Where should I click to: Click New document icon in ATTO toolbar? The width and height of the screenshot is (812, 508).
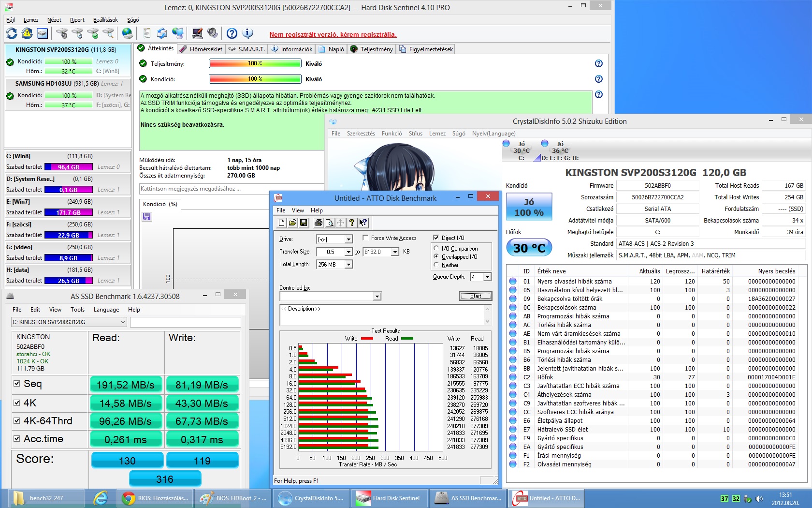(x=282, y=223)
